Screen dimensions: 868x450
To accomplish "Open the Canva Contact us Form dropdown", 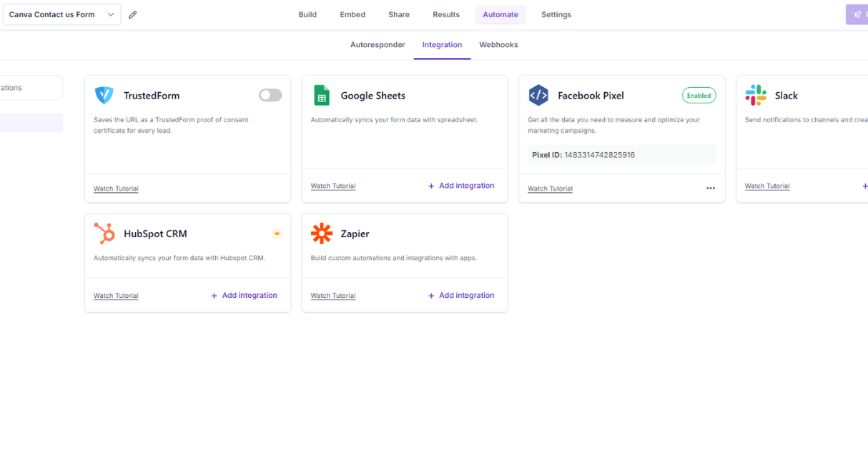I will [62, 14].
